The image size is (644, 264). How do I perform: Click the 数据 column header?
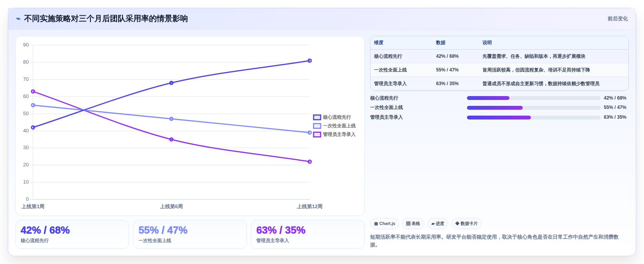click(x=441, y=43)
